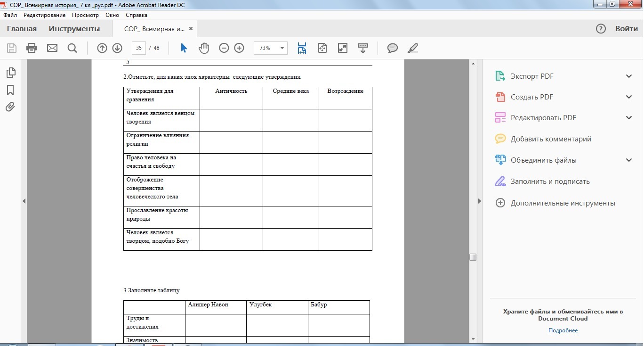This screenshot has height=346, width=644.
Task: Open the attachments paperclip panel
Action: tap(10, 107)
